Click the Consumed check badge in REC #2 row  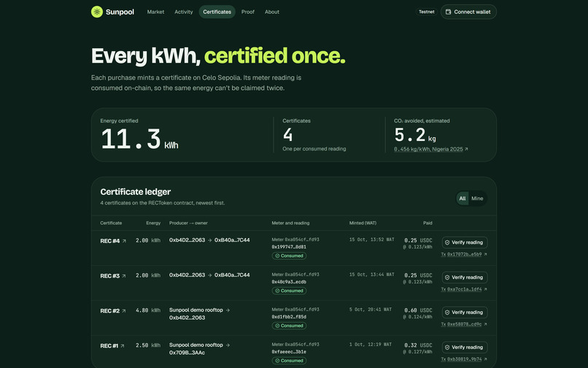click(x=289, y=326)
